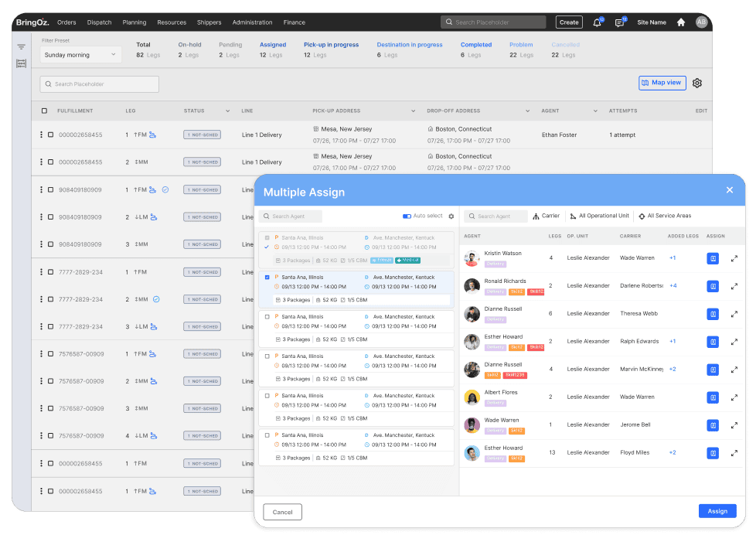
Task: Expand the Status column dropdown arrow
Action: click(x=227, y=111)
